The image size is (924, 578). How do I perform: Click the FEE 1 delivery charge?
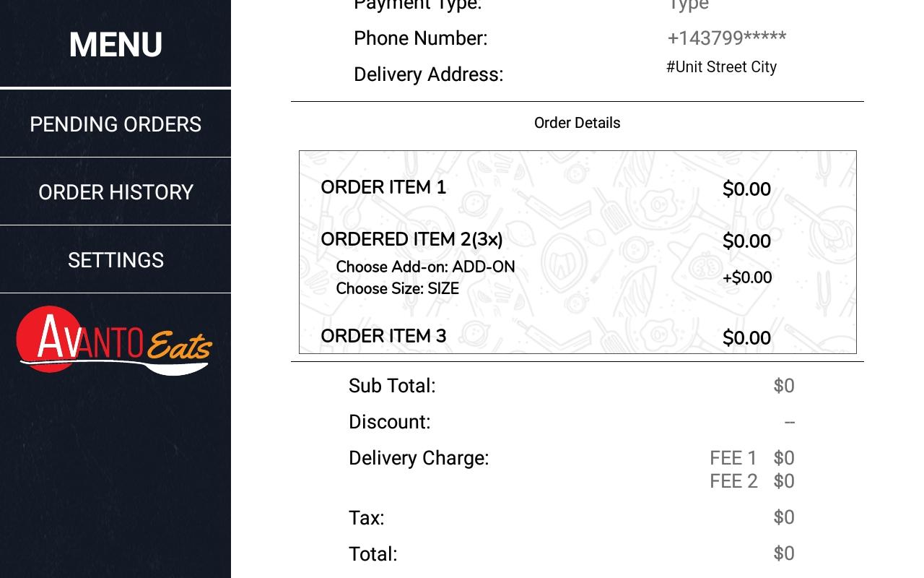[751, 458]
